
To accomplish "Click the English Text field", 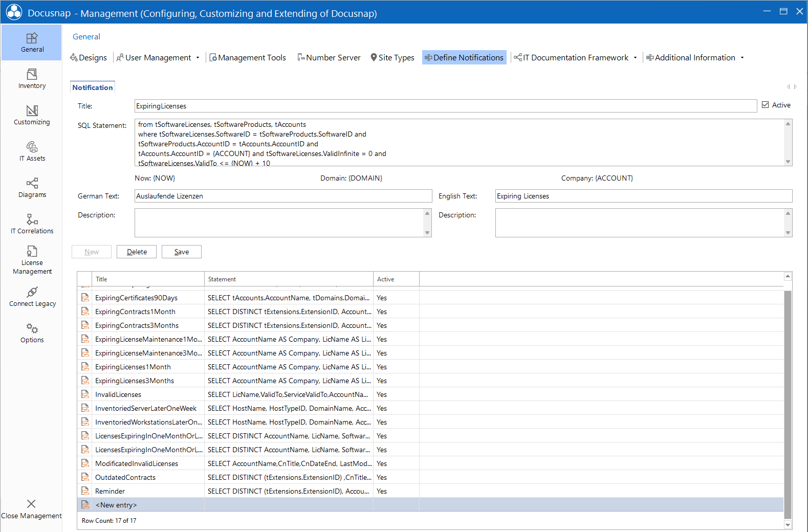I will point(644,196).
